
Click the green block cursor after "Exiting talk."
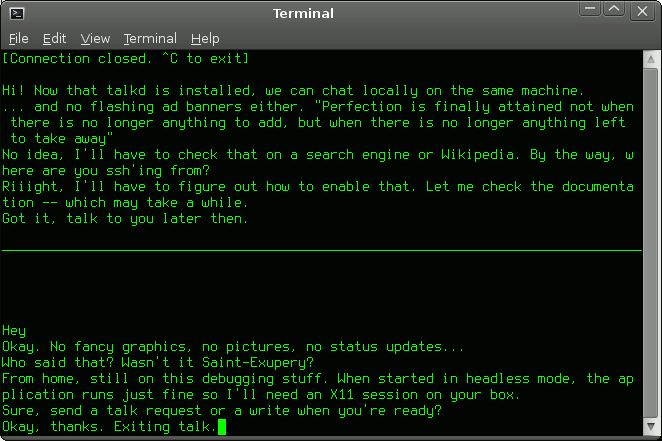222,427
